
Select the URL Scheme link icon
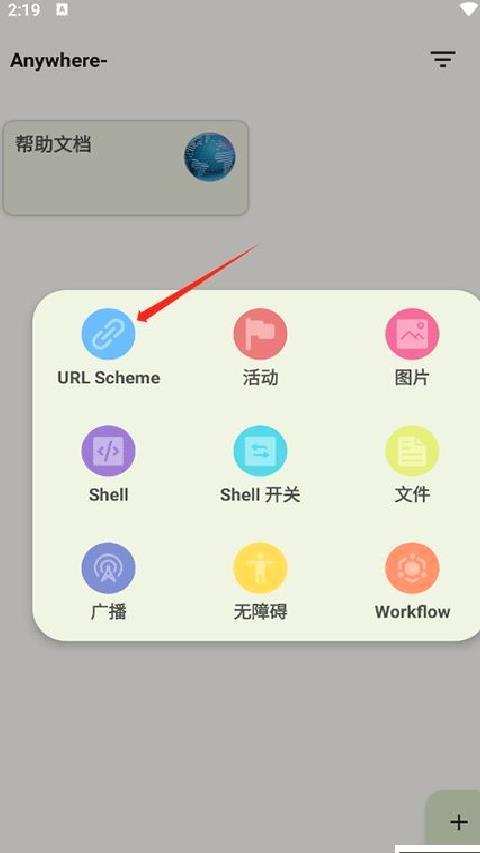[108, 333]
